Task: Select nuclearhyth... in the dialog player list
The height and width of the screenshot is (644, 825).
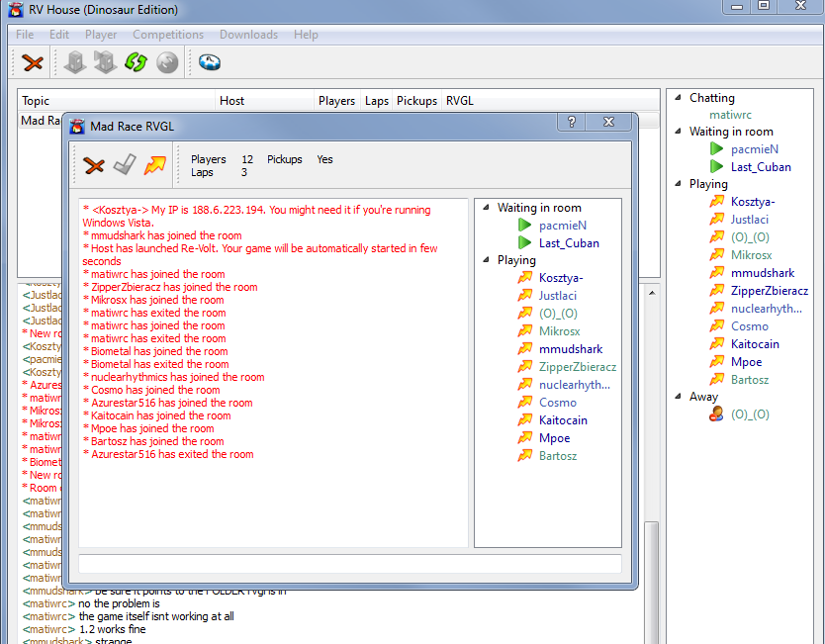Action: pyautogui.click(x=575, y=385)
